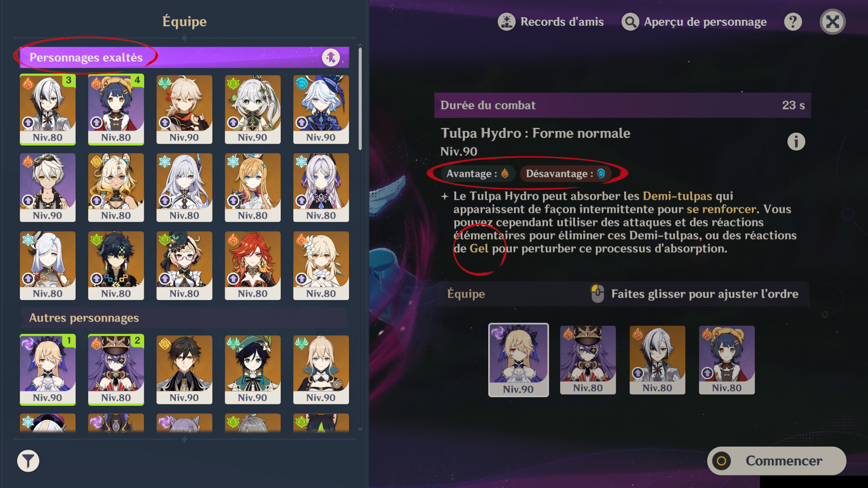Close the team selection screen
Screen dimensions: 868x488
pos(833,22)
